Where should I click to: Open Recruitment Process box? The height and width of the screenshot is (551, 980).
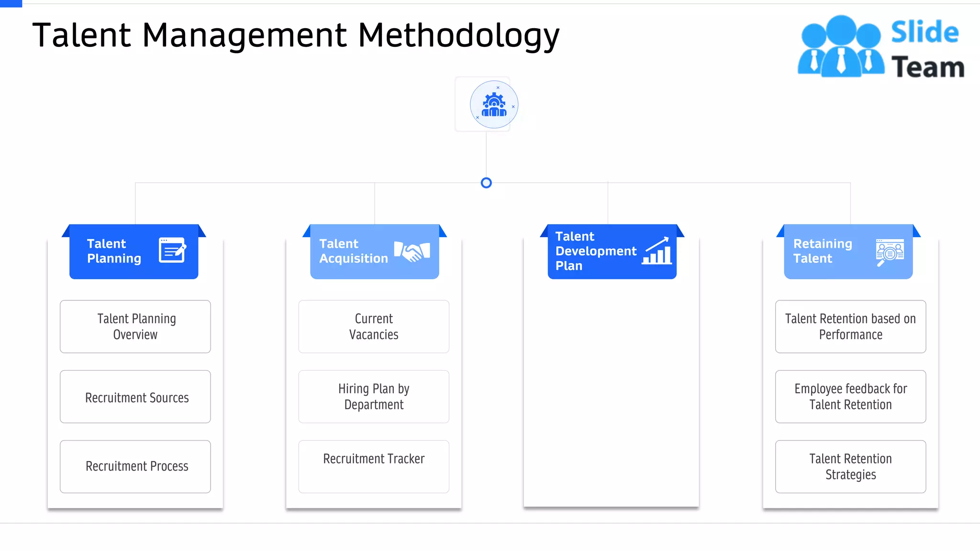[x=135, y=467]
